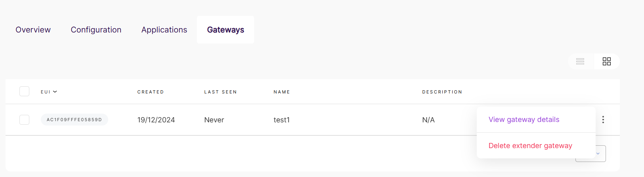Click the NAME column header
The height and width of the screenshot is (177, 644).
click(x=282, y=92)
